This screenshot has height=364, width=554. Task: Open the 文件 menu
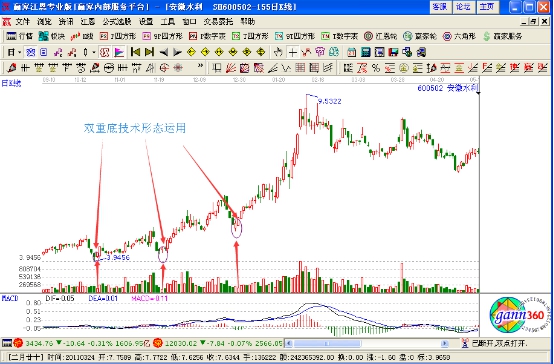(x=23, y=22)
